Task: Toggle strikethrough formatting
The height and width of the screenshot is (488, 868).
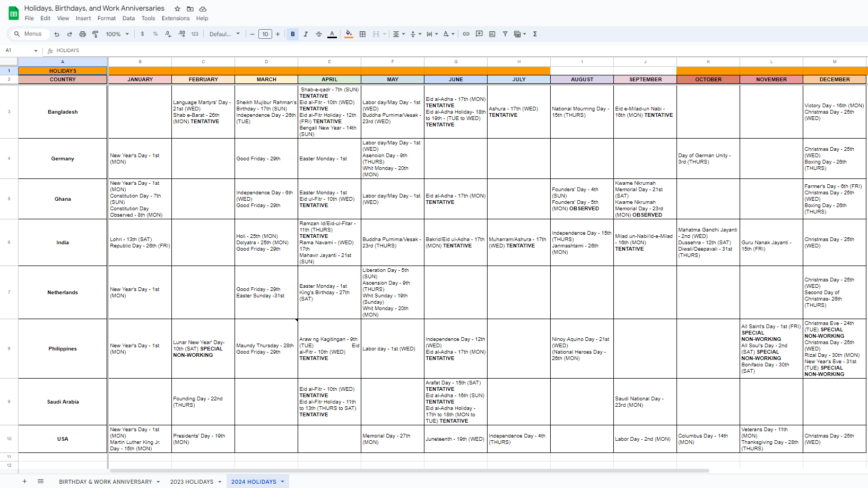Action: (x=319, y=34)
